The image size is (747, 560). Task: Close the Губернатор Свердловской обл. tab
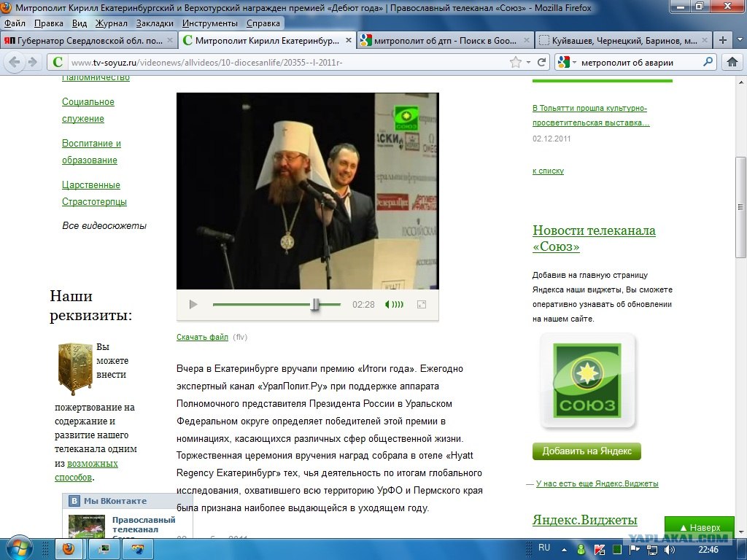pos(169,41)
